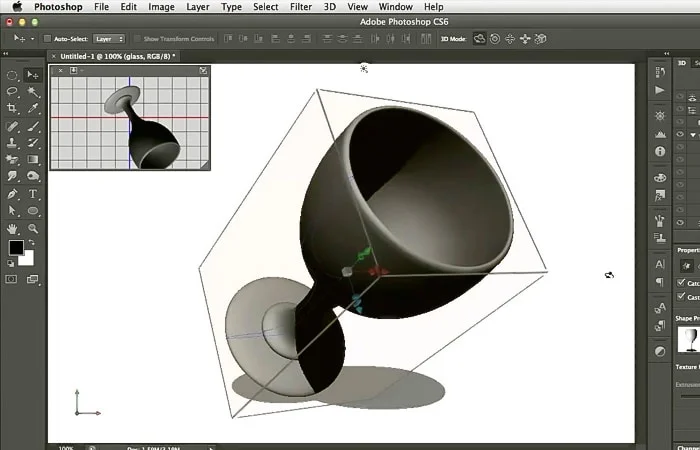The image size is (700, 450).
Task: Open the Character panel icon
Action: (x=660, y=264)
